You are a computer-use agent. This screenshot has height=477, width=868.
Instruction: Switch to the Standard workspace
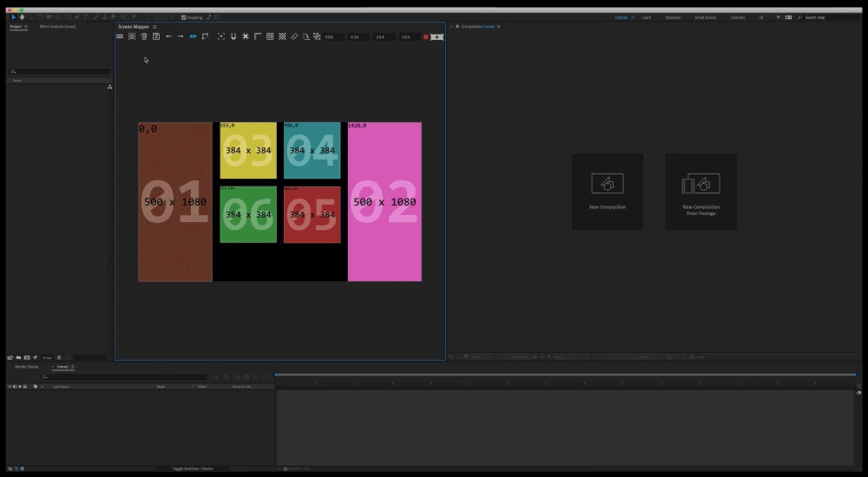[x=673, y=17]
